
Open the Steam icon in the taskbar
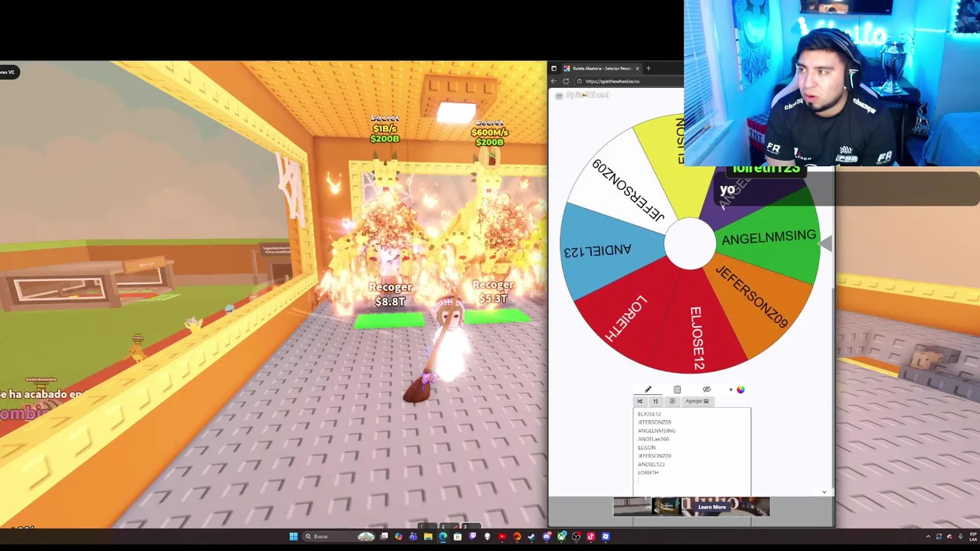pyautogui.click(x=531, y=536)
